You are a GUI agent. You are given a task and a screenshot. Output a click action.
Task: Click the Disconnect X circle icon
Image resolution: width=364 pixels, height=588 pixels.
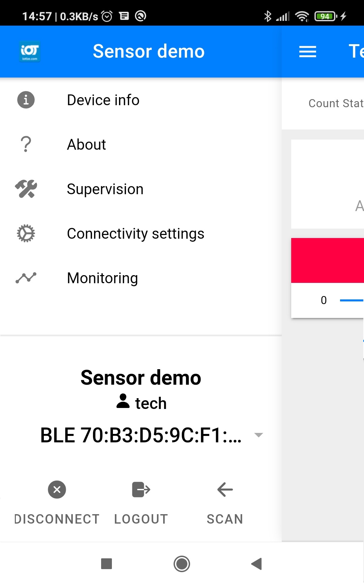[57, 490]
